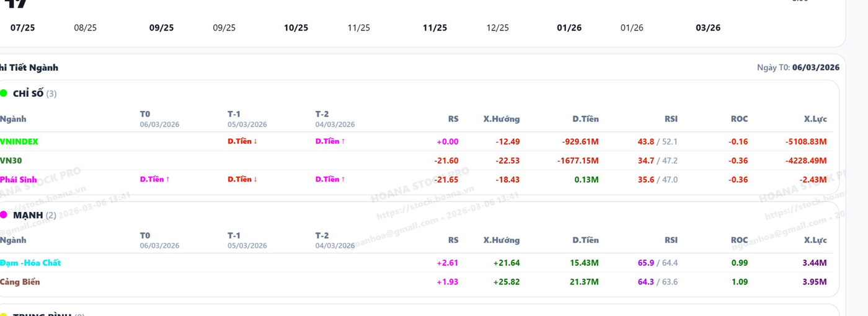Screen dimensions: 868x316
Task: Click Phái Sinh's D.Tiền ↑ indicator under T-2
Action: pyautogui.click(x=330, y=179)
